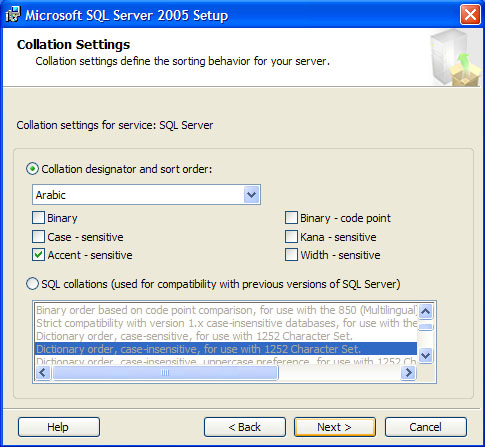Tick the Binary - code point checkbox
The image size is (485, 447).
point(291,218)
